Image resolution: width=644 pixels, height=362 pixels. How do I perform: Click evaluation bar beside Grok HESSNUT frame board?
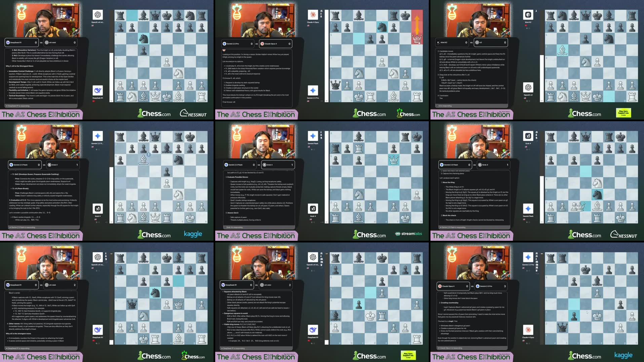[542, 177]
